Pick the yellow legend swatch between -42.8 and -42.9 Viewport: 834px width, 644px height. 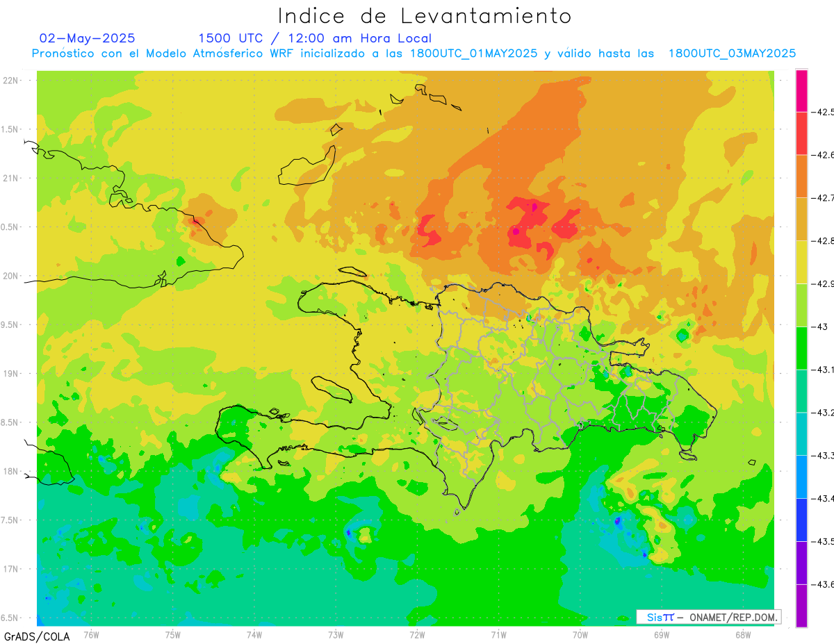point(801,263)
